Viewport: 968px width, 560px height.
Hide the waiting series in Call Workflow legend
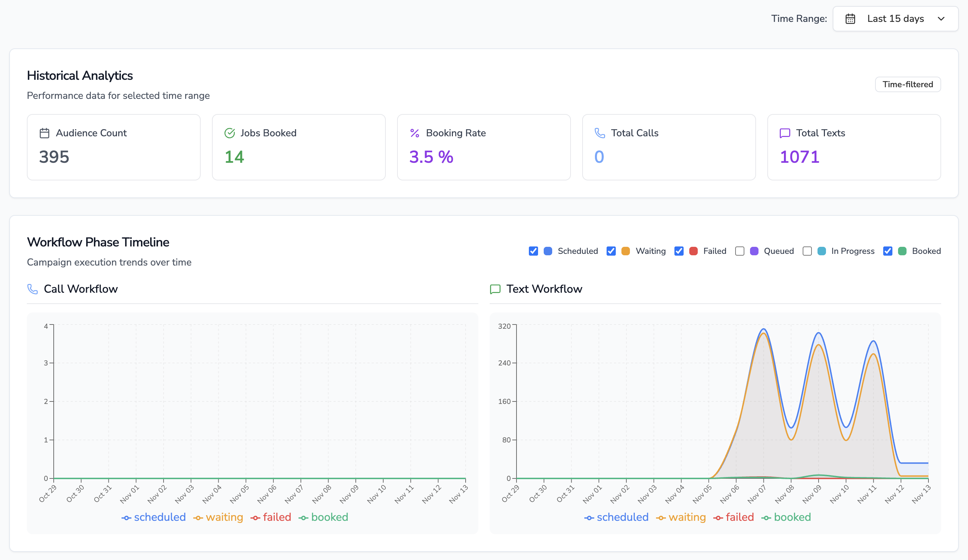(224, 517)
